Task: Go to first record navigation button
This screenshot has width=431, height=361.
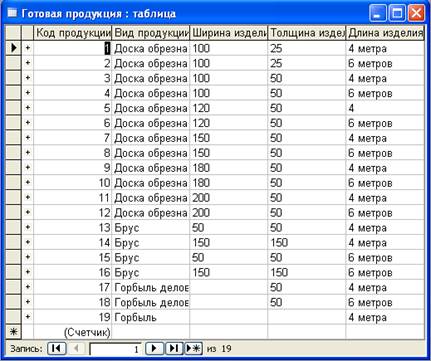Action: pos(57,349)
